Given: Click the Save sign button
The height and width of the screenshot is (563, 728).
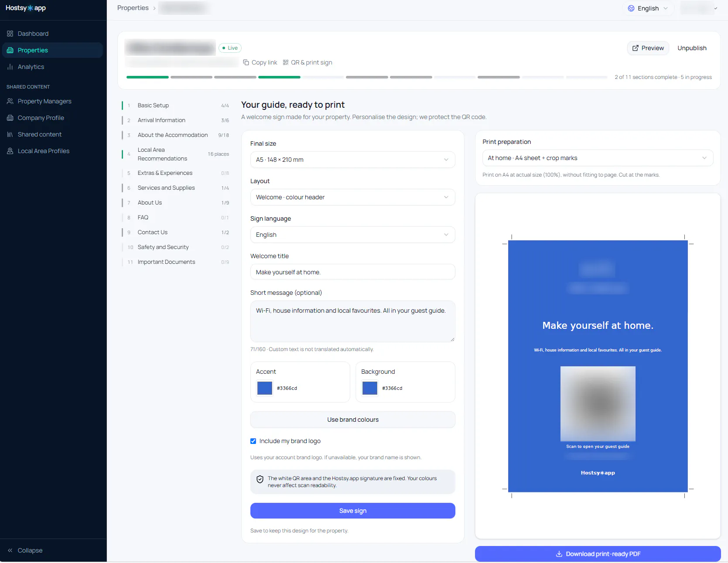Looking at the screenshot, I should [352, 511].
